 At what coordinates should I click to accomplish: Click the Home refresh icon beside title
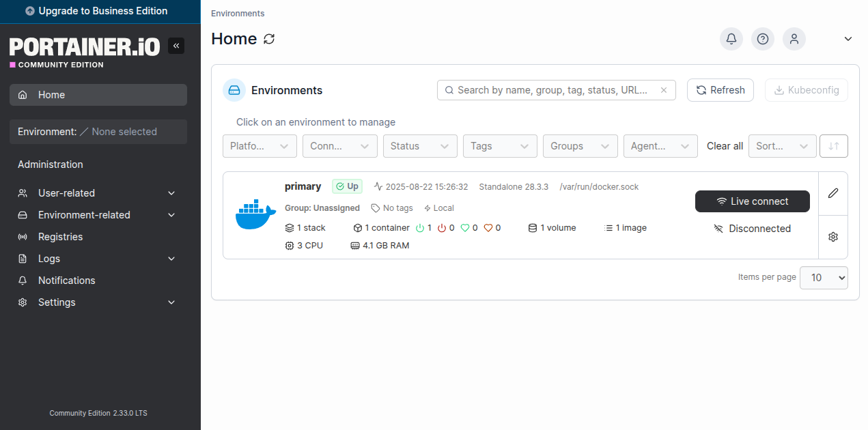click(x=269, y=39)
